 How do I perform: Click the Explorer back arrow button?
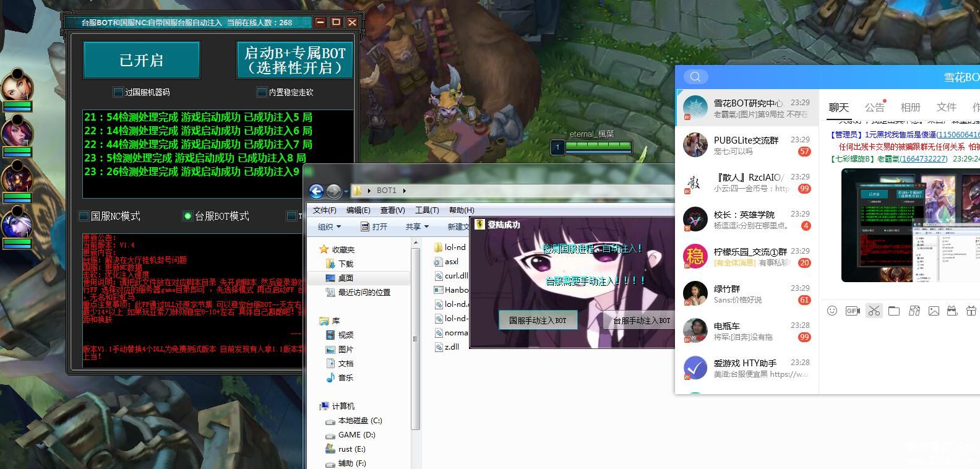pyautogui.click(x=316, y=191)
